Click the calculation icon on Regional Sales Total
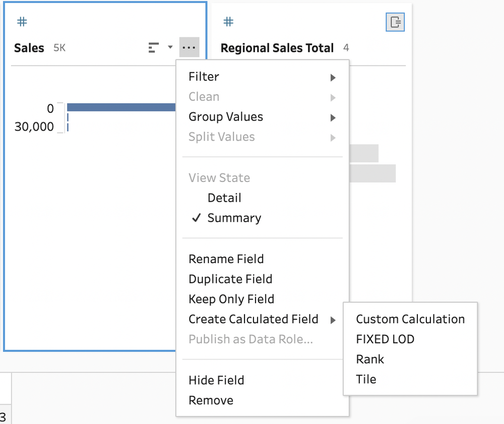 point(395,22)
